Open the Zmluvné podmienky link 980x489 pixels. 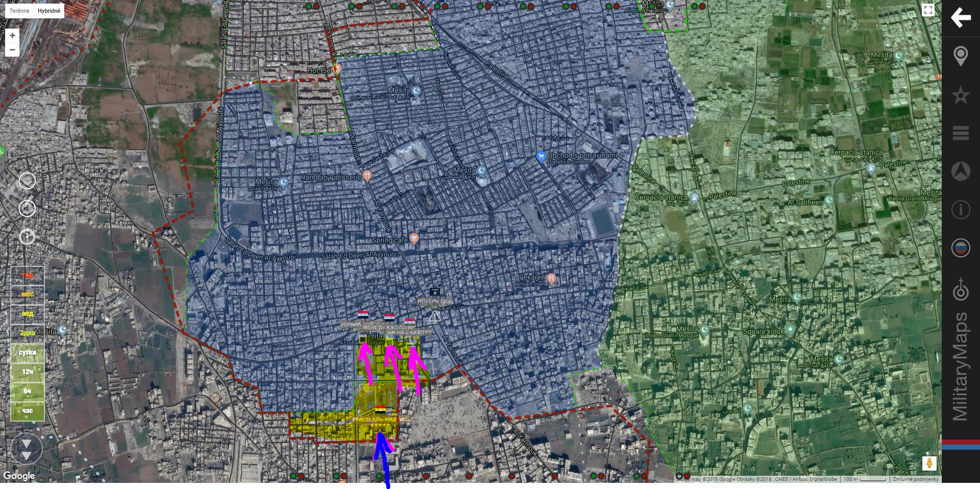pos(916,479)
